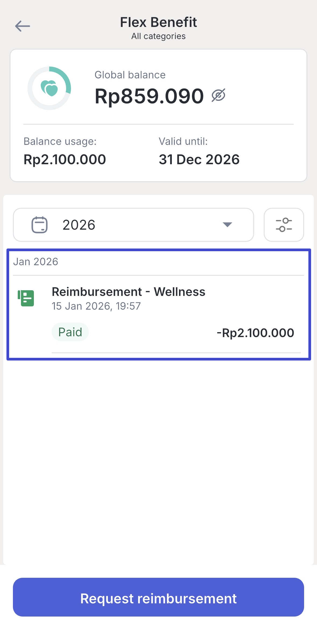317x644 pixels.
Task: Click the Paid status badge
Action: [x=70, y=332]
